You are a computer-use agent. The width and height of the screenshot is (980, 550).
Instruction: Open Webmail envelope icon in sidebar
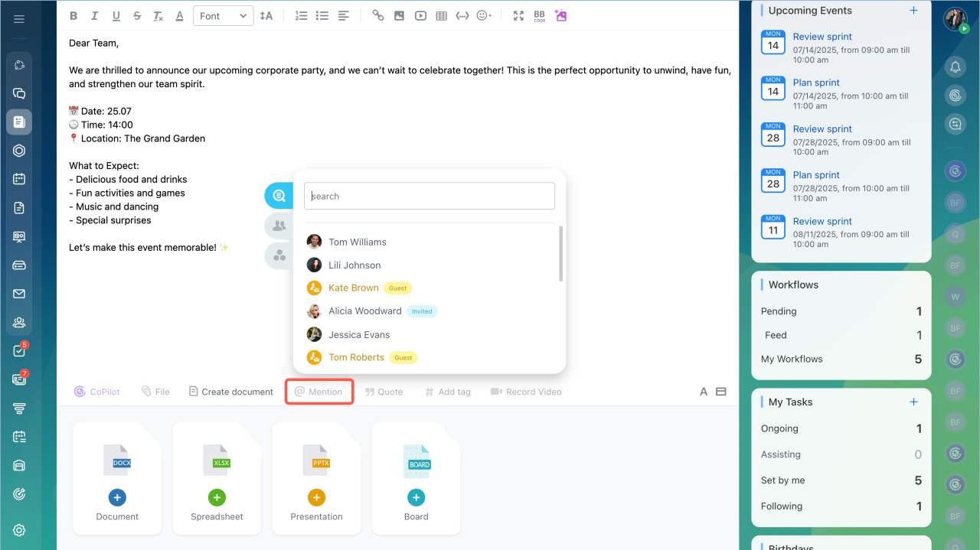[x=19, y=294]
